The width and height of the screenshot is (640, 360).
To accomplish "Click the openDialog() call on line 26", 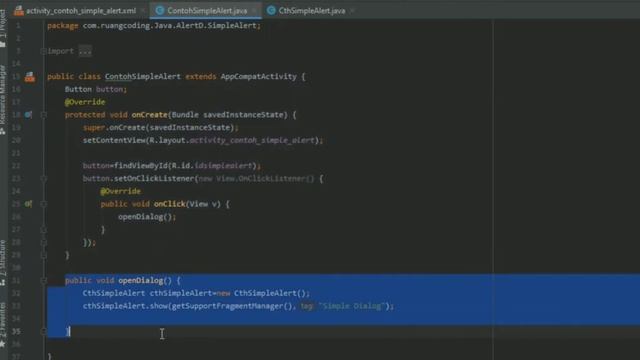I will 147,217.
